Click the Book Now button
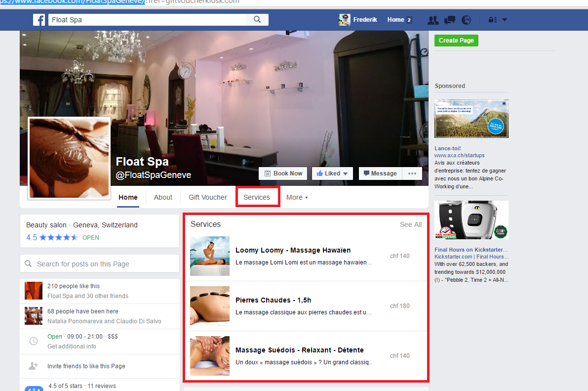588x391 pixels. [283, 173]
